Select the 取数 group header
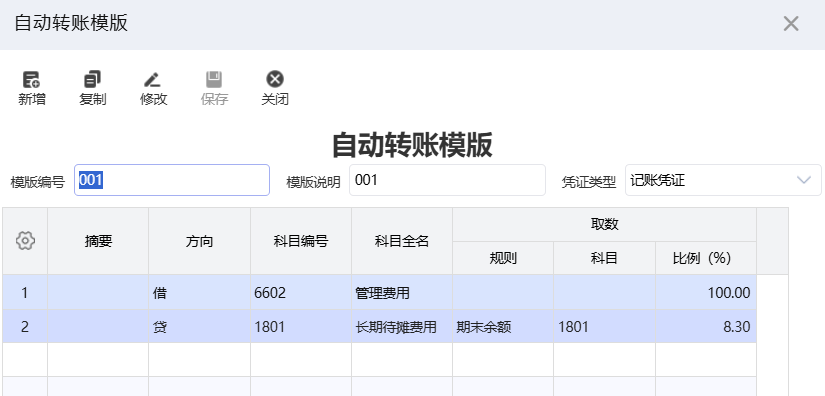 (x=605, y=225)
